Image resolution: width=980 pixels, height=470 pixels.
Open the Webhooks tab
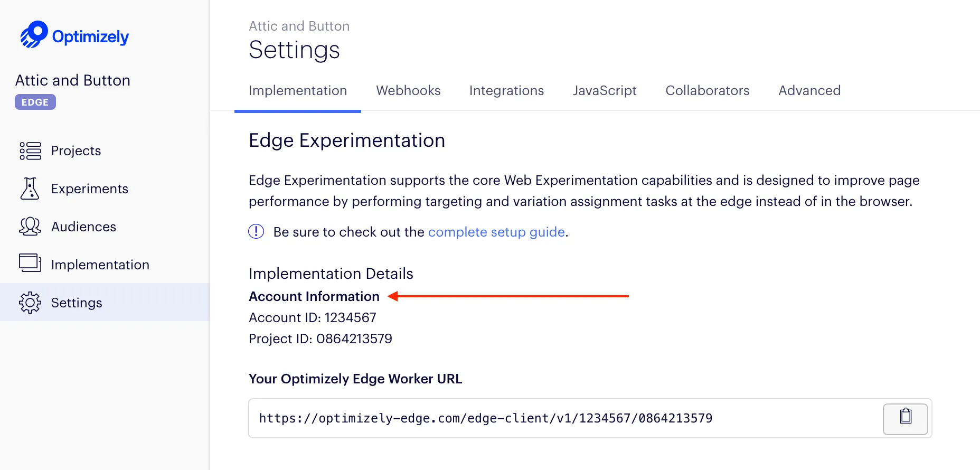pos(408,90)
